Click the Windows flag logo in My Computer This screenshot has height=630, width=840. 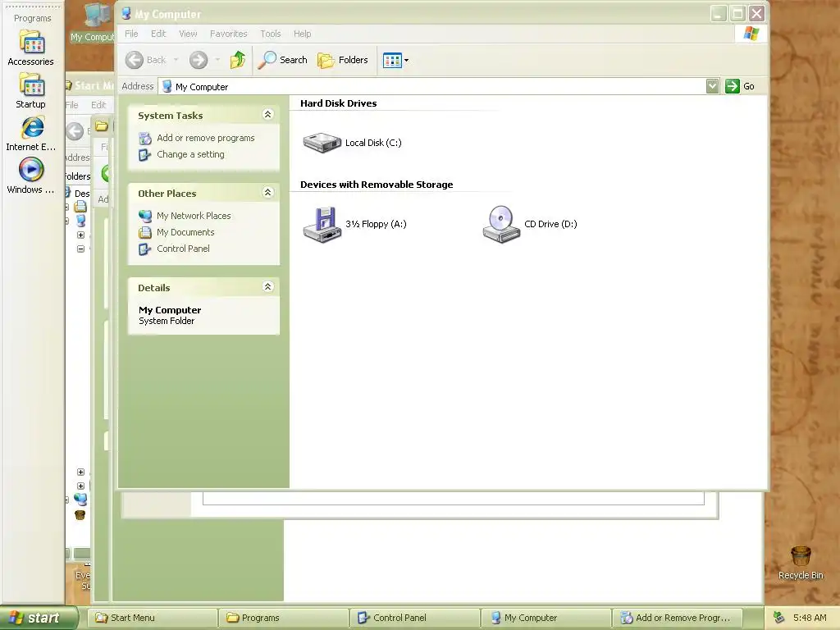click(751, 34)
